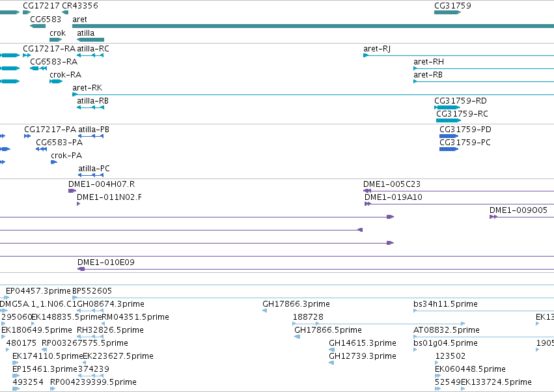Click the CG6583 gene feature
This screenshot has height=392, width=554.
tap(38, 26)
